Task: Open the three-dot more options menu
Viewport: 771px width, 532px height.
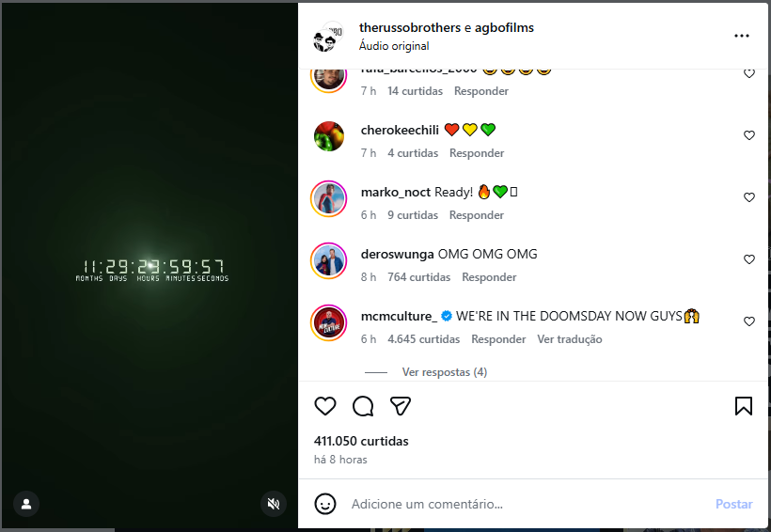Action: 742,36
